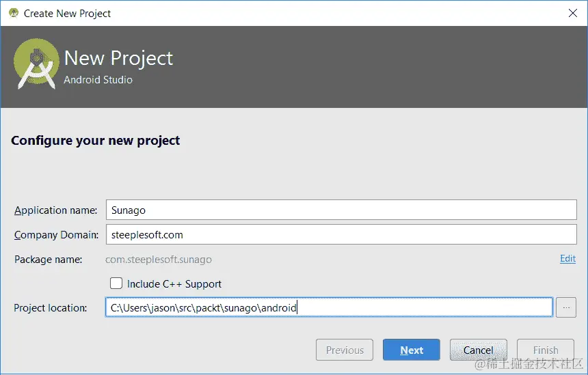This screenshot has width=588, height=375.
Task: Click the Create New Project window title
Action: point(67,14)
